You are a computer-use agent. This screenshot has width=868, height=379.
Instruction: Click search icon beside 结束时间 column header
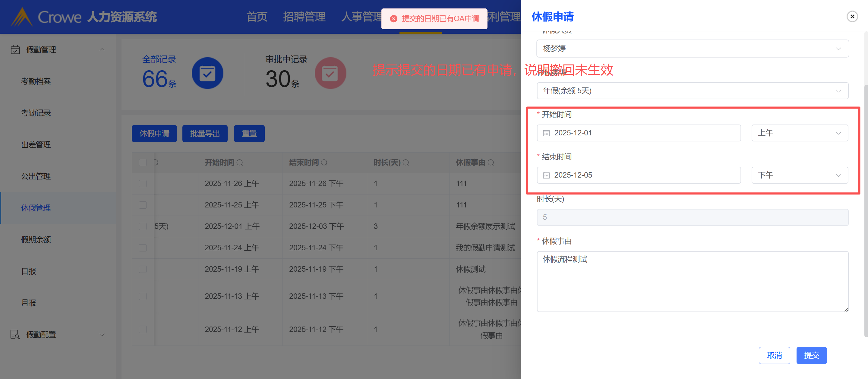(x=324, y=163)
